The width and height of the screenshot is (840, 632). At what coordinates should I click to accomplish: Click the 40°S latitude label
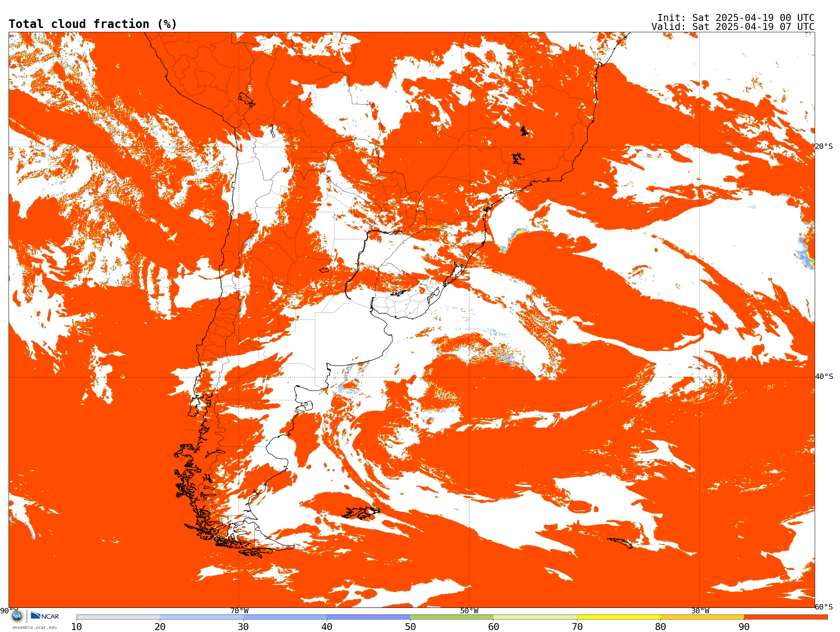coord(824,377)
